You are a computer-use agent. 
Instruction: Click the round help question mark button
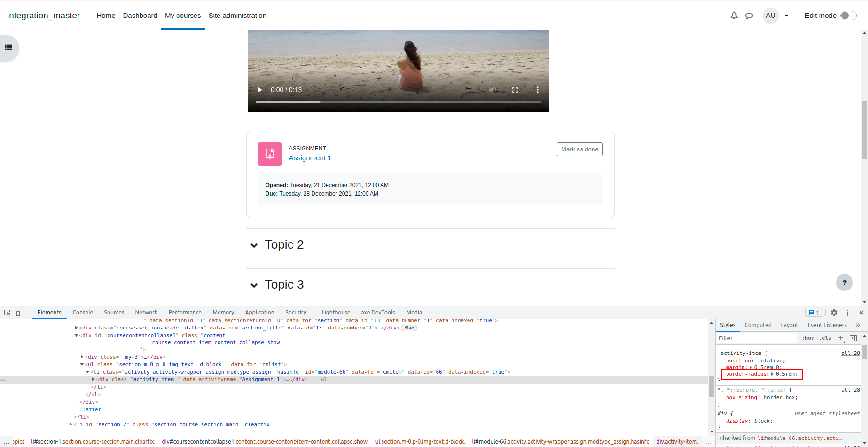[x=845, y=282]
